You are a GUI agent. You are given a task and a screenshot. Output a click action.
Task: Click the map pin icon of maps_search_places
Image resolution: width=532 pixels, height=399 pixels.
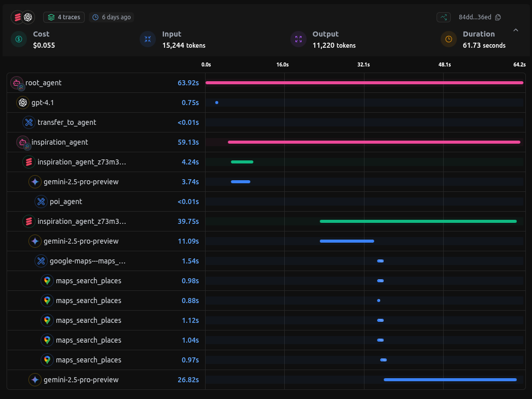point(47,280)
